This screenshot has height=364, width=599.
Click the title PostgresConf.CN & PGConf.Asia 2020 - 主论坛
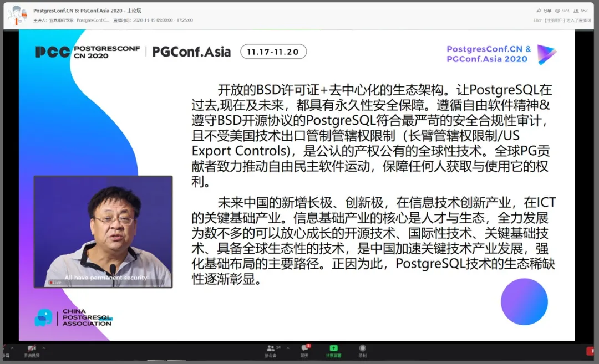pyautogui.click(x=87, y=11)
